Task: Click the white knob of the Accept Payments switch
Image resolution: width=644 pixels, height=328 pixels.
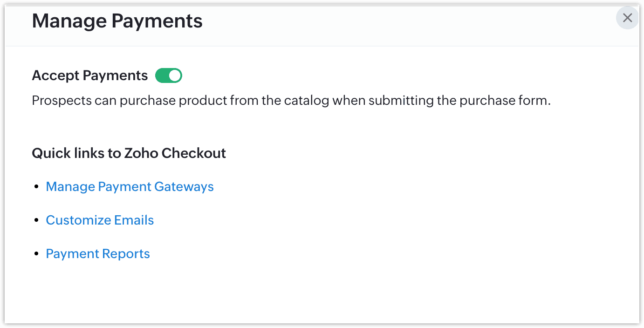Action: tap(175, 75)
